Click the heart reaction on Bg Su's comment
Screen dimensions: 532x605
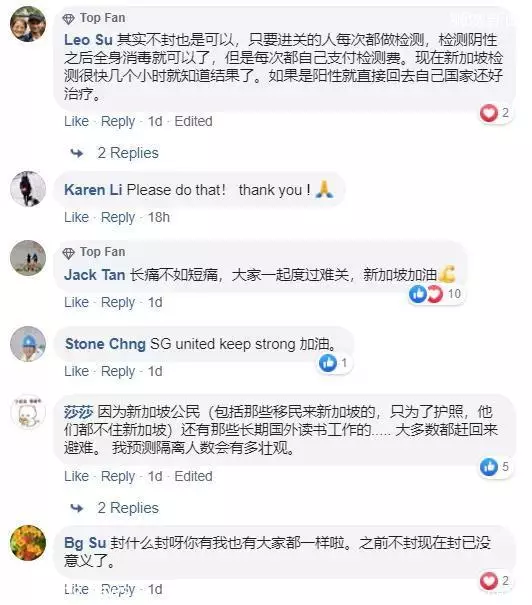pos(488,581)
